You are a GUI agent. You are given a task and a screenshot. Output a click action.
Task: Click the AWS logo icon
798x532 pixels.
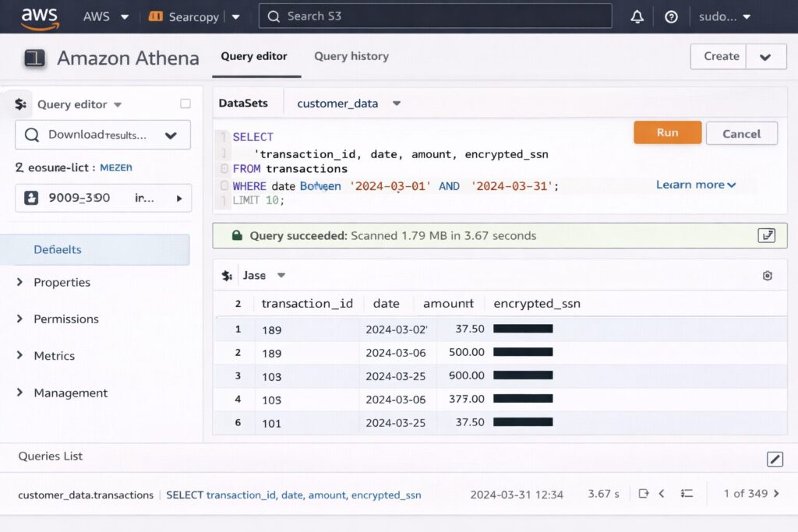click(x=39, y=17)
